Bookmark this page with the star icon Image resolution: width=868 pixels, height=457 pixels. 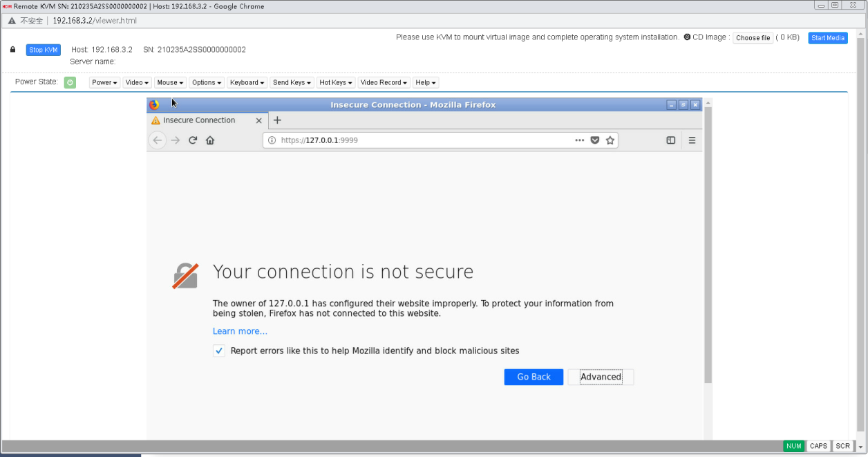(x=610, y=140)
